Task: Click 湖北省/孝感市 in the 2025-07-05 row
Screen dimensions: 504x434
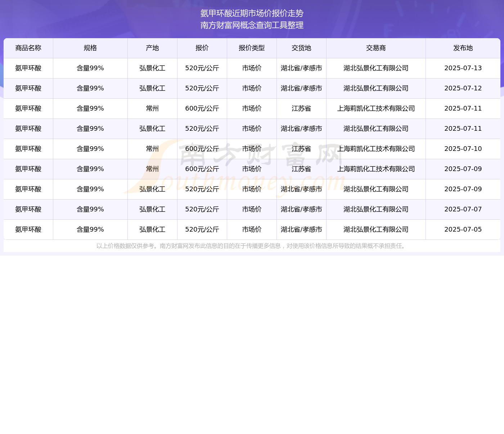Action: [301, 230]
